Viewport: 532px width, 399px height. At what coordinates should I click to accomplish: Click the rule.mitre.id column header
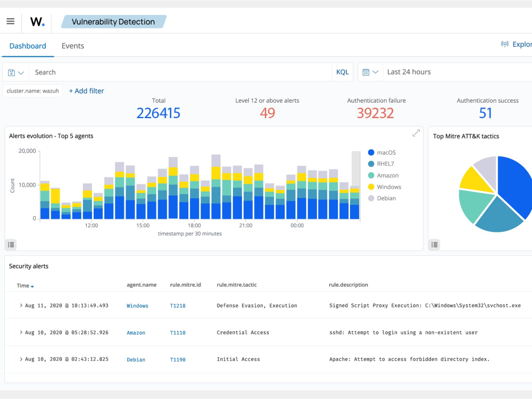[185, 285]
